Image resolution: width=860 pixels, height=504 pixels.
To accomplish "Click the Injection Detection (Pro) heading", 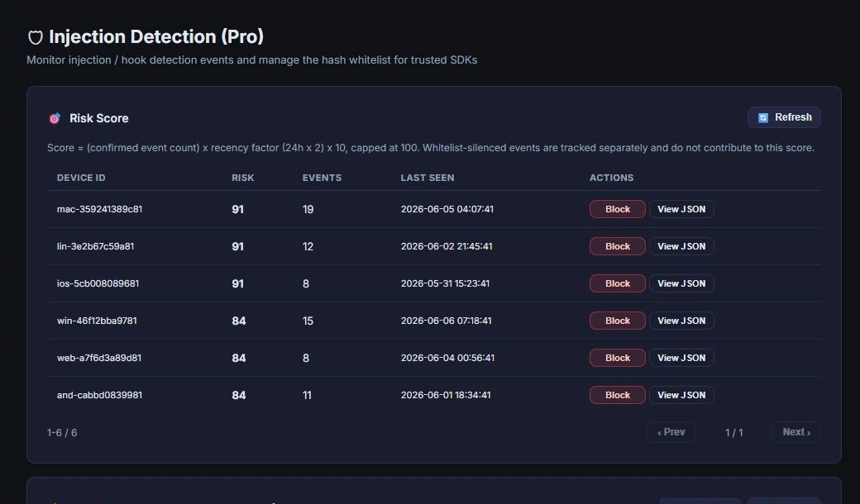I will pos(156,36).
